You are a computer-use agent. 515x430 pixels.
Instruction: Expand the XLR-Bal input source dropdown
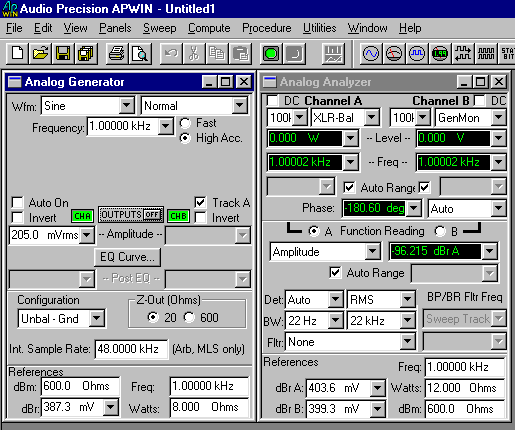(371, 117)
